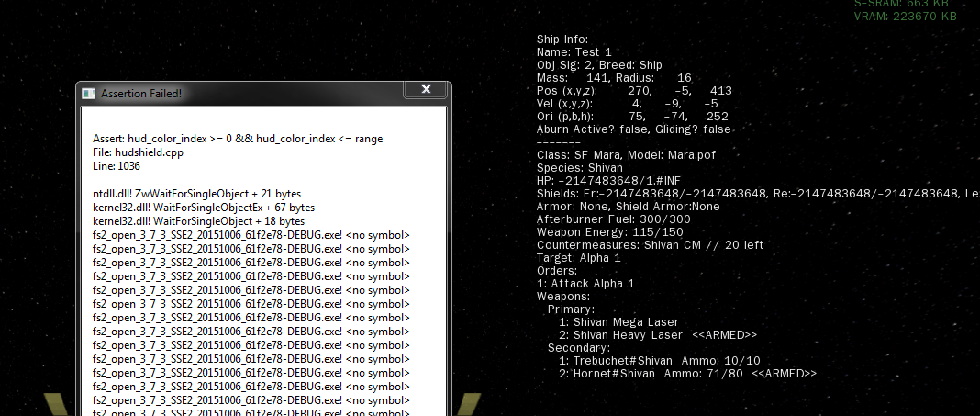Click the 'WaitForSingleObject + 18 bytes' stack line

(198, 221)
